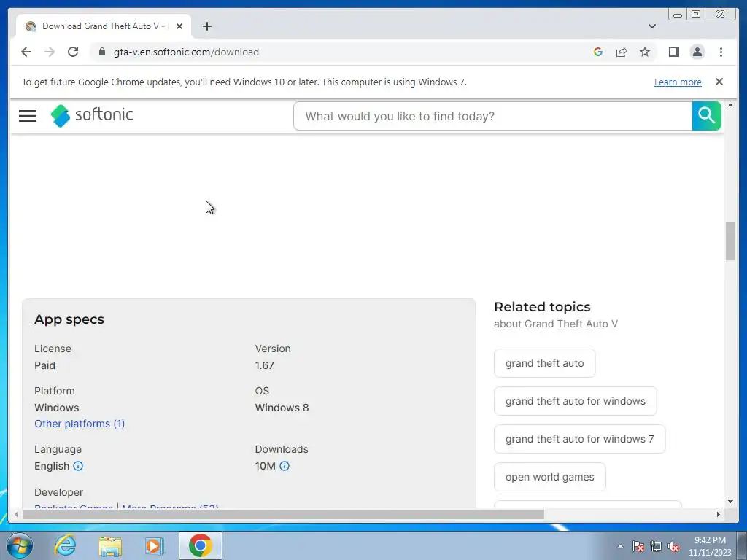The image size is (747, 560).
Task: Focus the Softonic search input field
Action: point(492,116)
